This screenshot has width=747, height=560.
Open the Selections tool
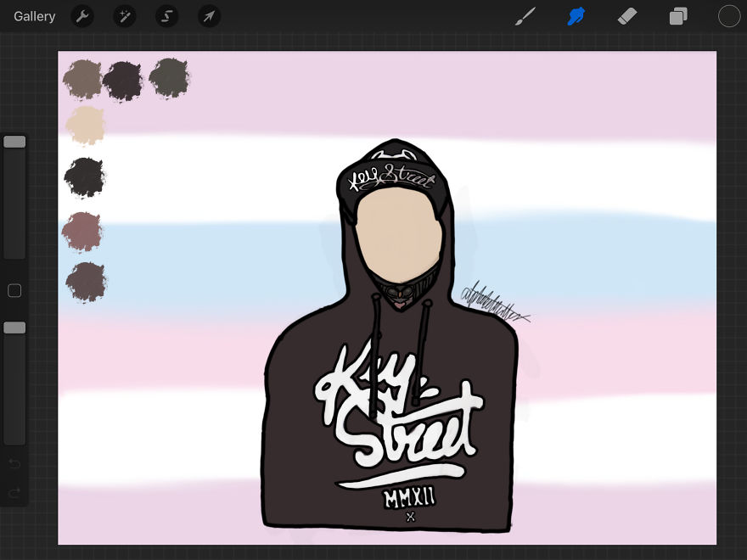coord(166,16)
